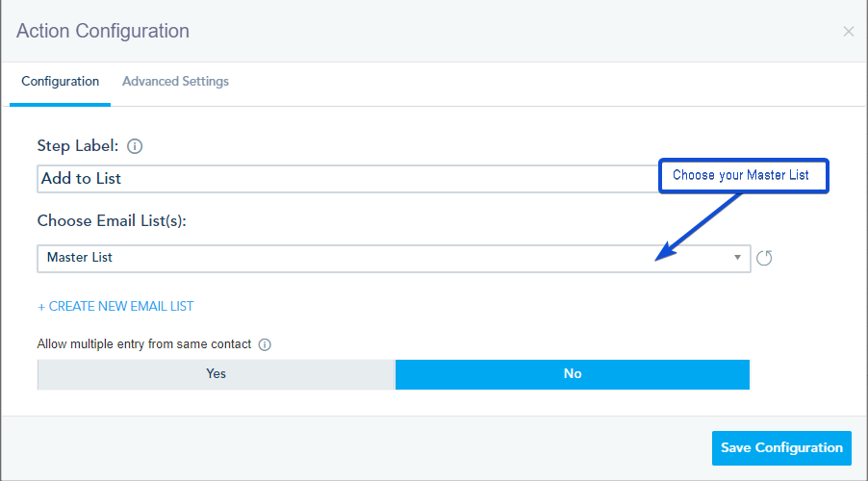Click the Create New Email List link
Viewport: 868px width, 481px height.
115,307
